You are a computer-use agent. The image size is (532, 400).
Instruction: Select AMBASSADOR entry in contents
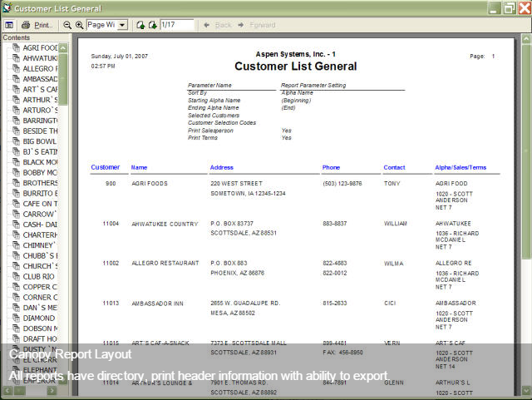point(40,79)
